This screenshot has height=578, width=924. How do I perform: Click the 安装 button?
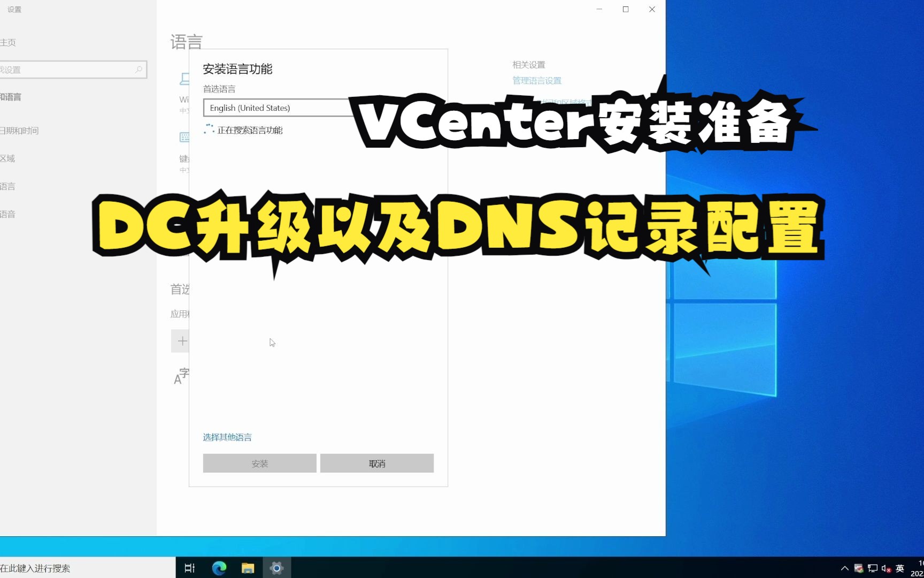click(x=260, y=463)
